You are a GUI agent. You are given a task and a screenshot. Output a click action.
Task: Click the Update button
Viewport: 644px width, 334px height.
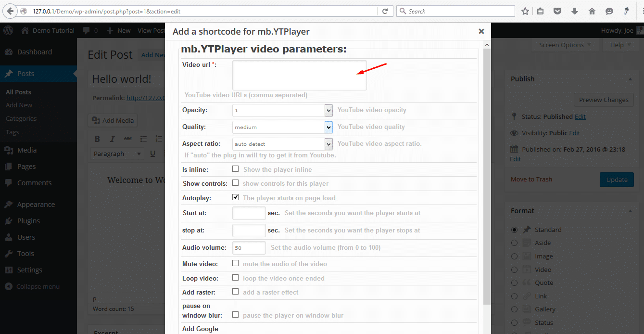click(617, 180)
